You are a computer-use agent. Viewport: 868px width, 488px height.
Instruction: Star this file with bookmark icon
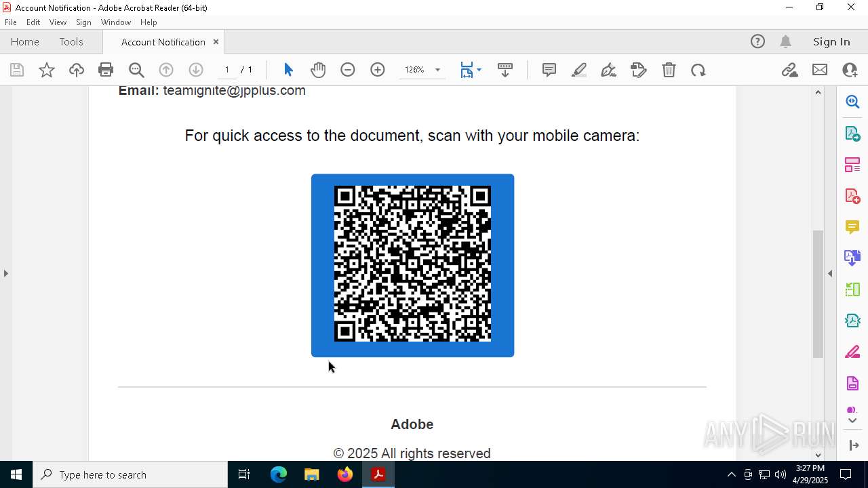pos(47,70)
